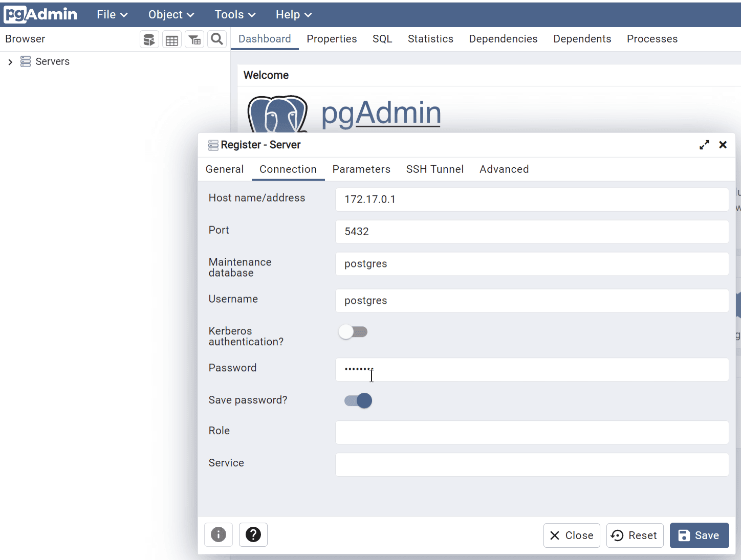Click the Kerberos authentication? label
This screenshot has width=741, height=560.
pos(246,337)
